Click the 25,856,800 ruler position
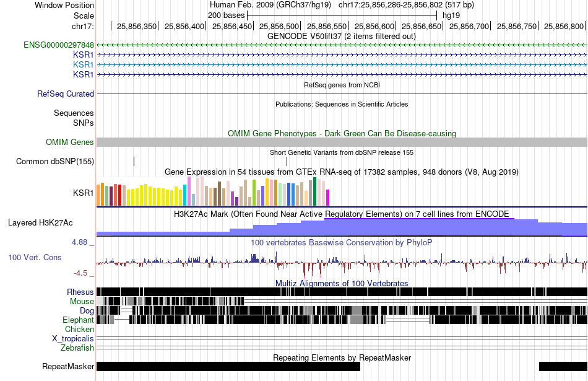Screen dimensions: 588x381 (564, 27)
